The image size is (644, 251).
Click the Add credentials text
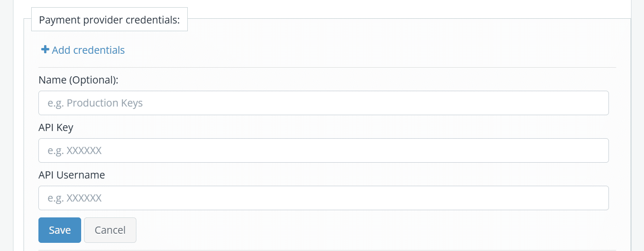[x=88, y=50]
